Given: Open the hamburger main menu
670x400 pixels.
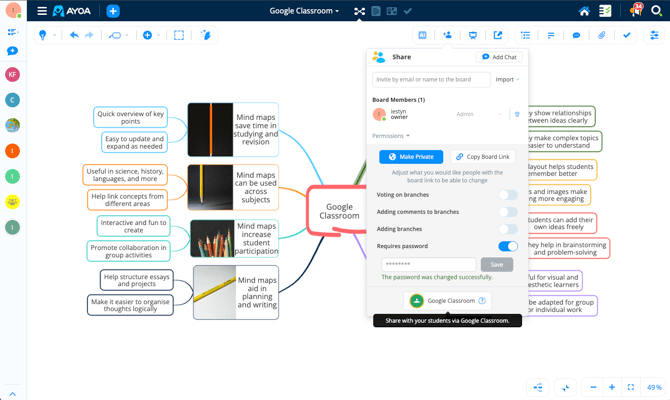Looking at the screenshot, I should [42, 11].
